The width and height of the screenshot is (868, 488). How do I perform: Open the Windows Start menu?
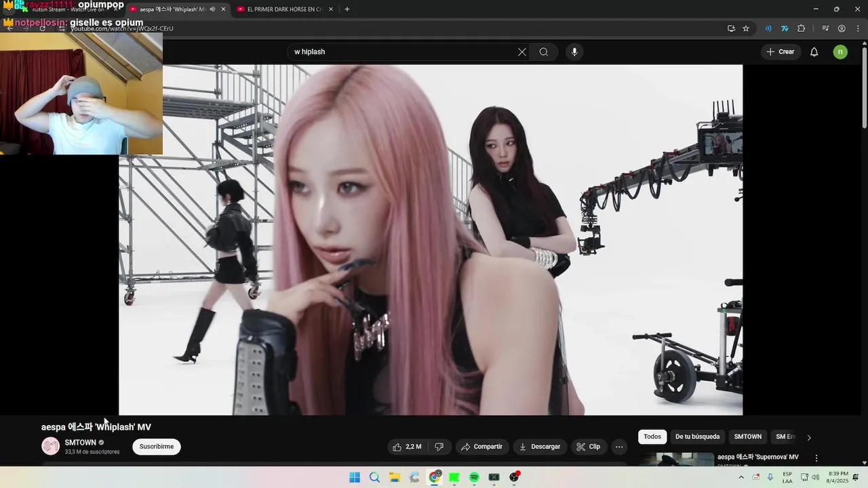click(355, 477)
